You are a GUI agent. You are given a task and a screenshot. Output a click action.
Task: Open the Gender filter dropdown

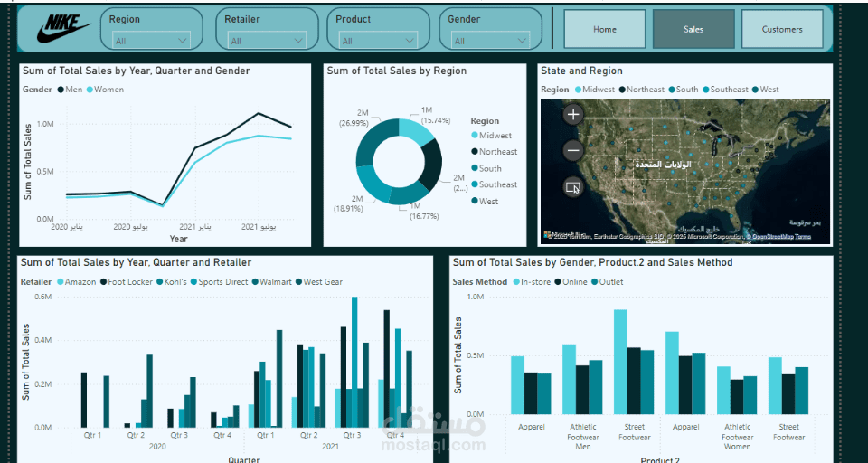[490, 41]
